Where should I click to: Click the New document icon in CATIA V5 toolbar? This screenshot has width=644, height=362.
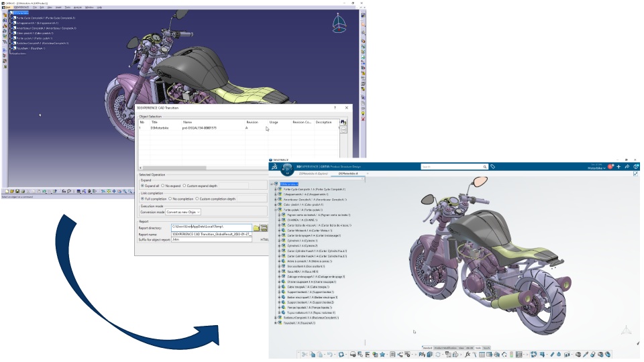[7, 191]
